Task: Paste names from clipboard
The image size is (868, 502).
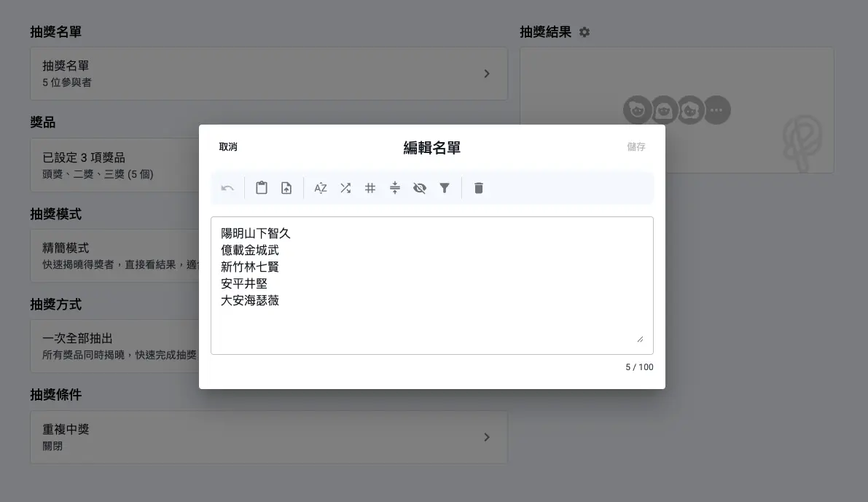Action: [x=262, y=187]
